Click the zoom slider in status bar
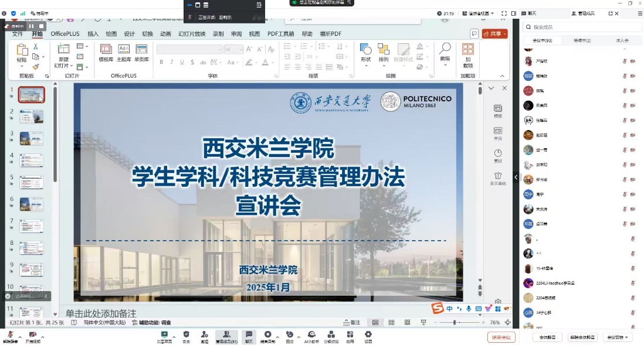 point(455,323)
